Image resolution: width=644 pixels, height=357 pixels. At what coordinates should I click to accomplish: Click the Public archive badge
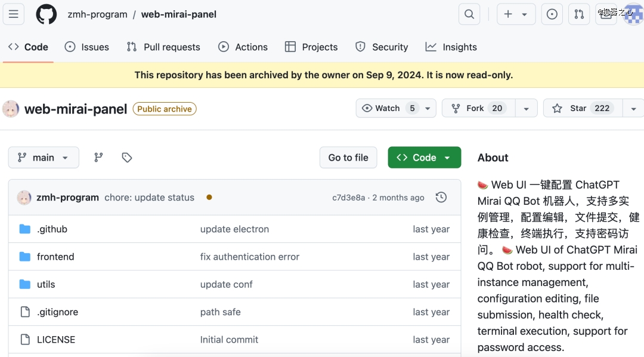[x=165, y=109]
